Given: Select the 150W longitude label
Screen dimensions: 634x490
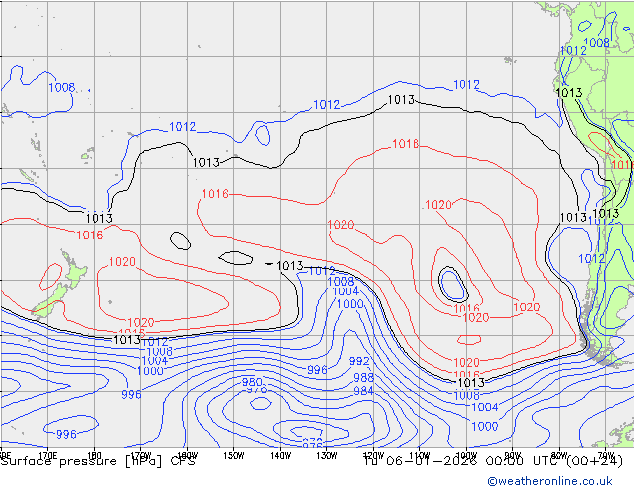Looking at the screenshot, I should coord(234,455).
